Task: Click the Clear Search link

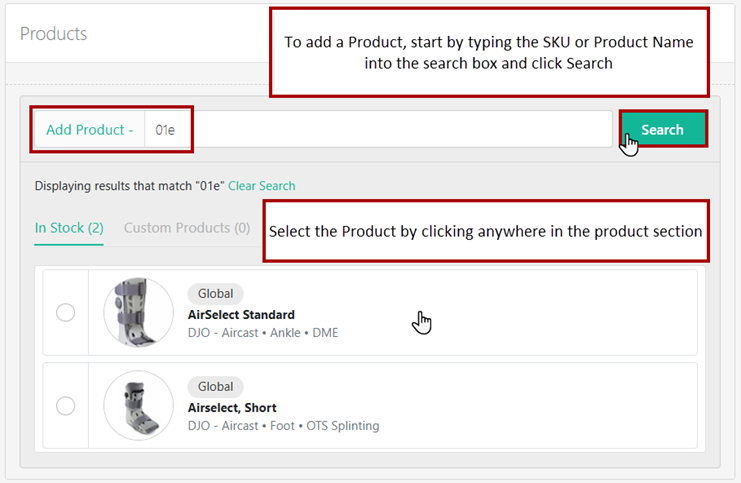Action: tap(262, 186)
